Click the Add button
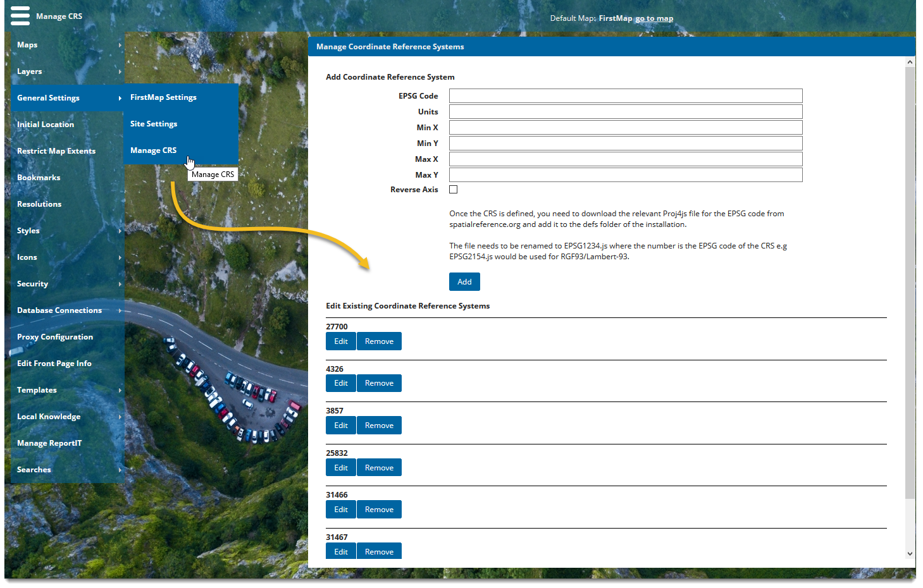Screen dimensions: 923x588 tap(464, 282)
